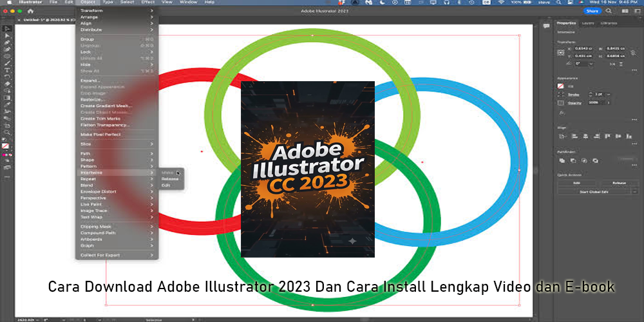Open the Transform submenu
Image resolution: width=644 pixels, height=322 pixels.
(x=117, y=11)
